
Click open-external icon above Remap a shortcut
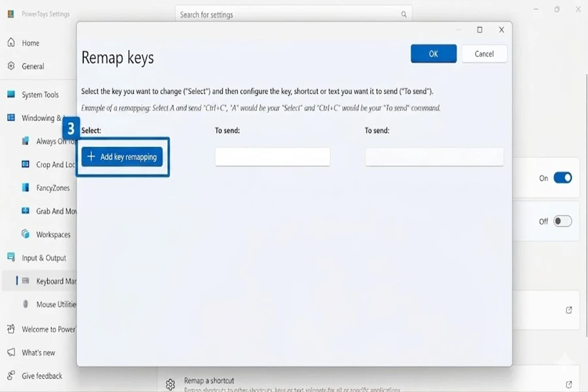pos(569,310)
